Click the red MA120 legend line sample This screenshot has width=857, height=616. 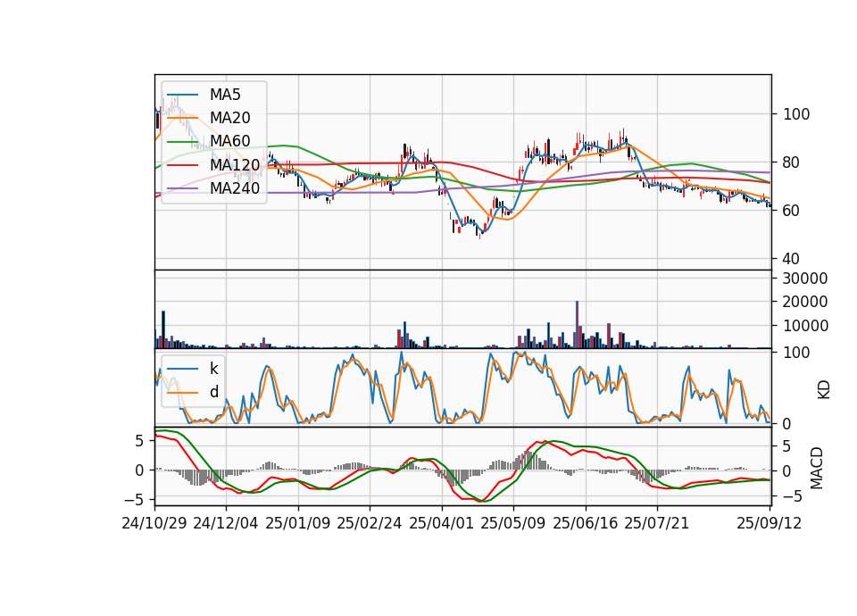point(182,165)
